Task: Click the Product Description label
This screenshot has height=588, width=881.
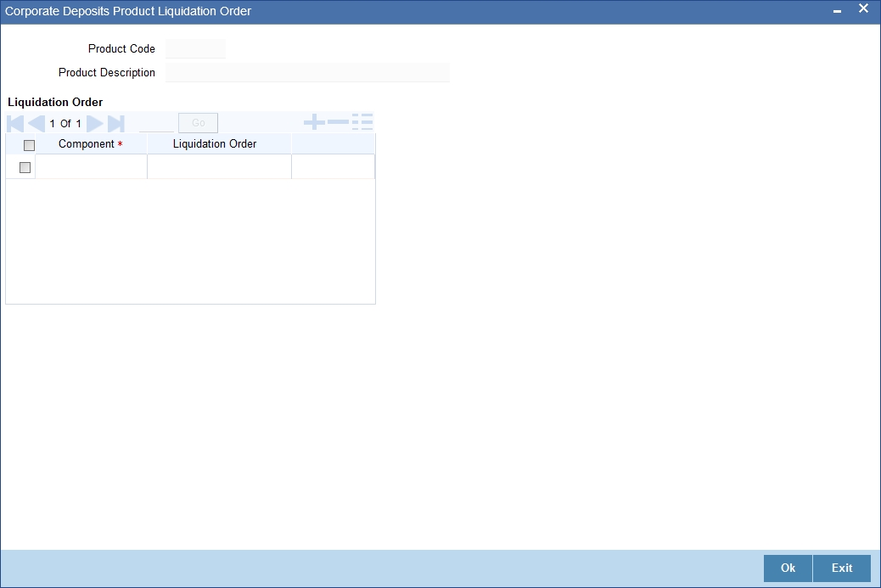Action: (107, 72)
